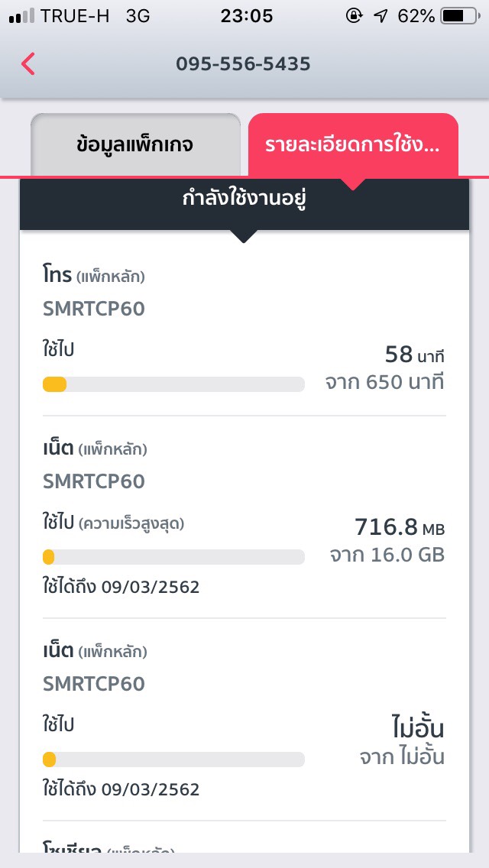489x868 pixels.
Task: Tap the first เน็ต (แพ็กหลัก) heading
Action: tap(95, 449)
